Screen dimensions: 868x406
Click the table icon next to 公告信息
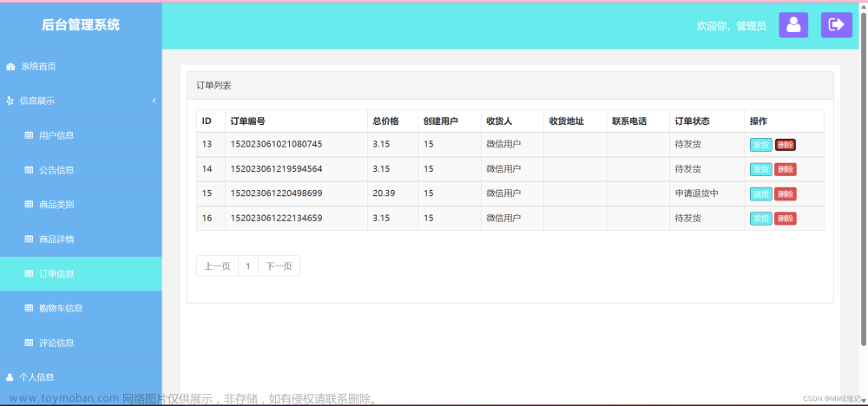(x=29, y=170)
